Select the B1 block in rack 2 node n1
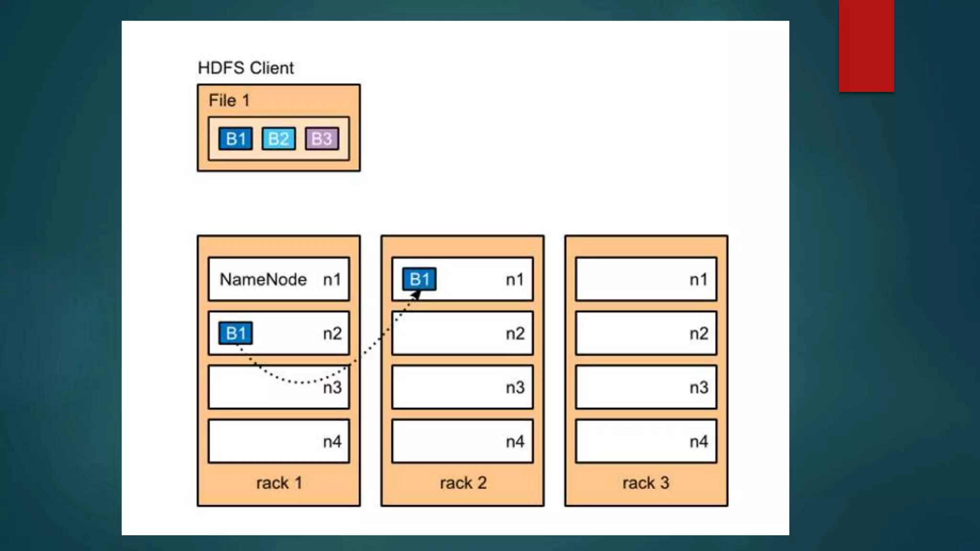 pyautogui.click(x=419, y=279)
